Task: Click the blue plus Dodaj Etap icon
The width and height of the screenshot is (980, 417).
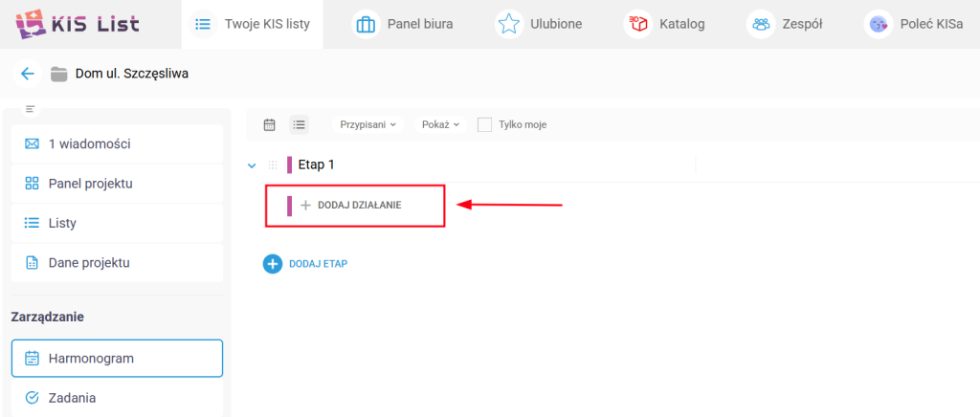Action: coord(273,264)
